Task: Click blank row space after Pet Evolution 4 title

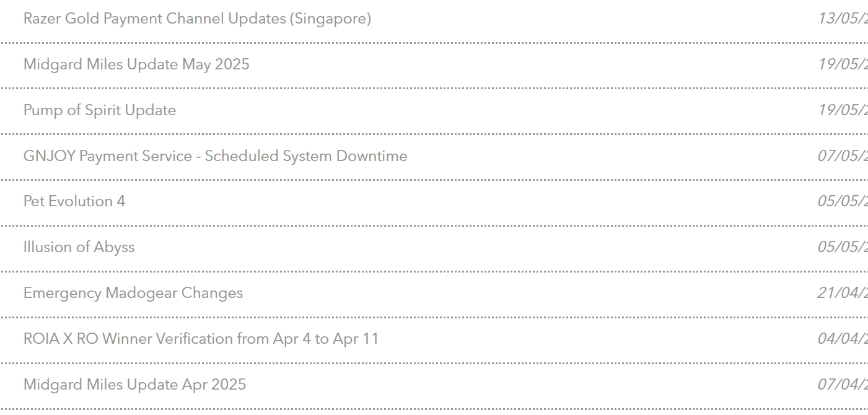Action: 471,201
